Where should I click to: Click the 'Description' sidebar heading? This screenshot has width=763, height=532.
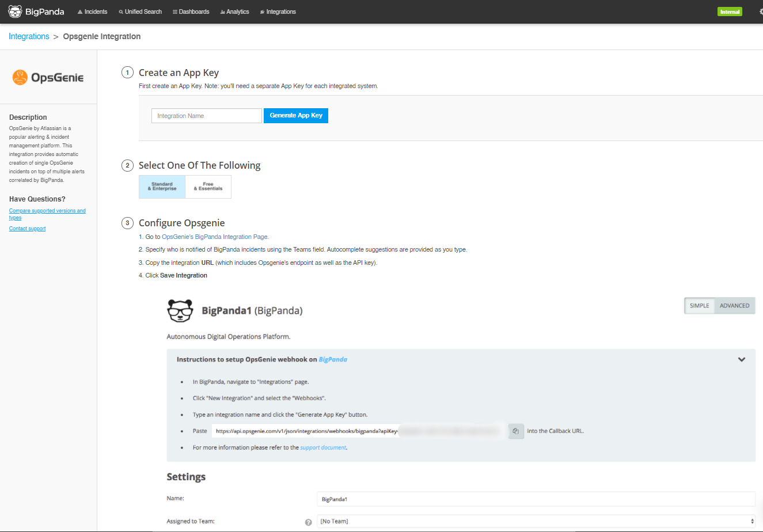pos(28,117)
